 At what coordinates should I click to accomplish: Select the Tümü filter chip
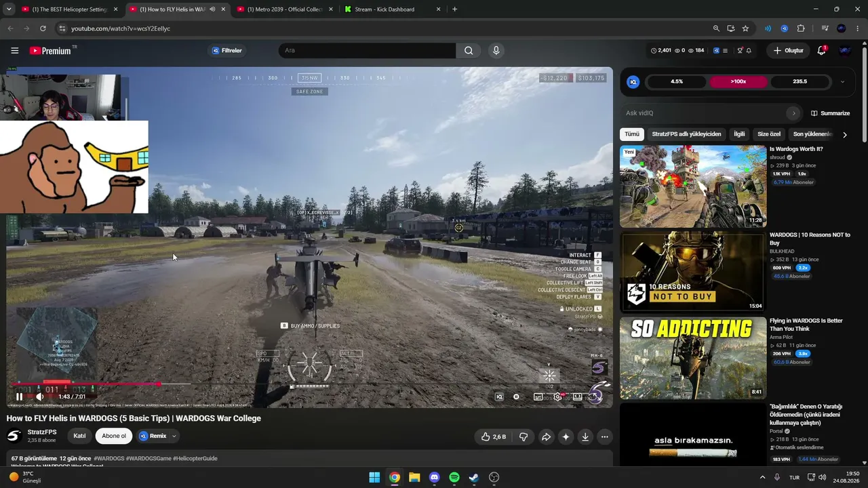[x=632, y=134]
